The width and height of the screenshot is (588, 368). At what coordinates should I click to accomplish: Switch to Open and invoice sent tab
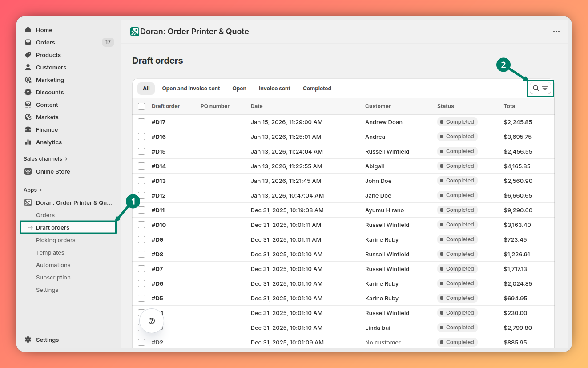click(191, 89)
